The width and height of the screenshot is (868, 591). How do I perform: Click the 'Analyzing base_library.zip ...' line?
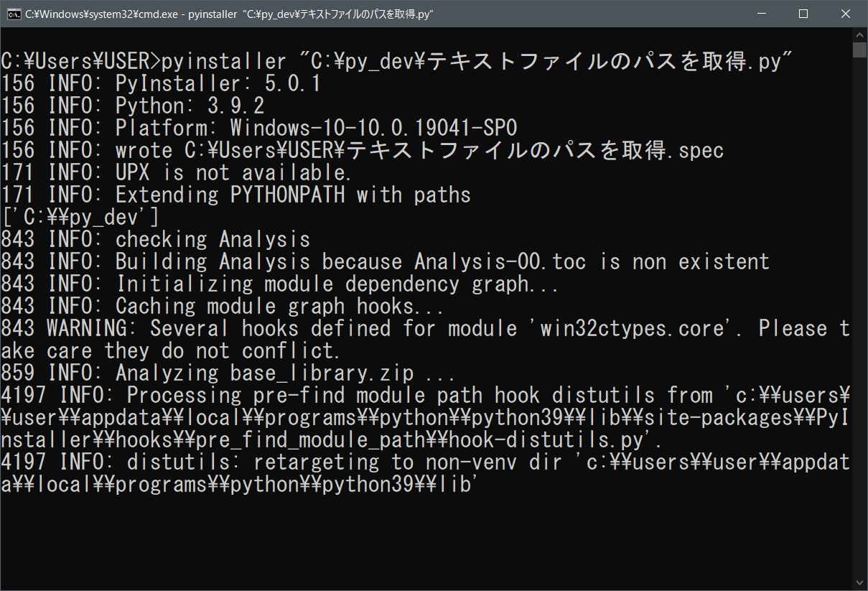pos(228,373)
